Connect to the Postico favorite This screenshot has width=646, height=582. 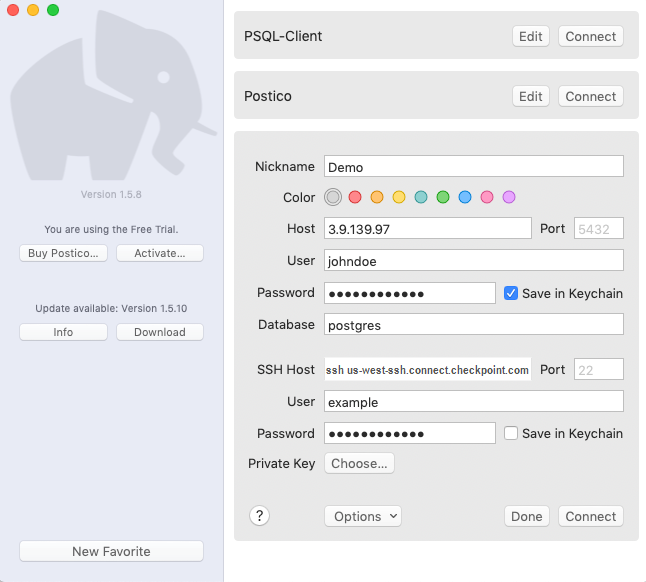pyautogui.click(x=590, y=96)
